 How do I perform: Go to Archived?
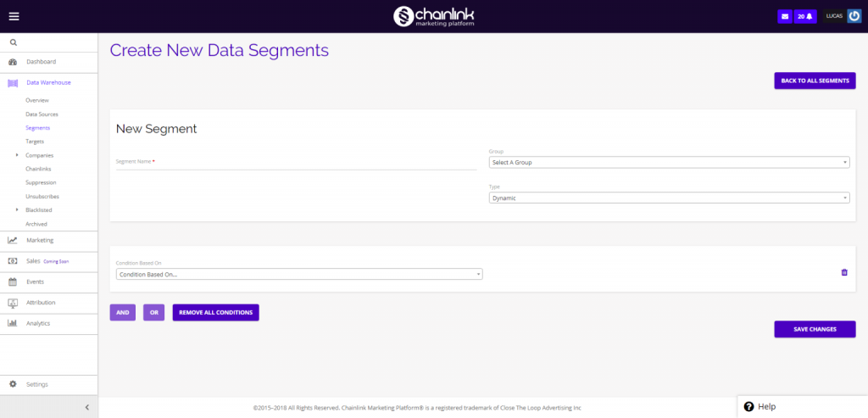pyautogui.click(x=36, y=224)
